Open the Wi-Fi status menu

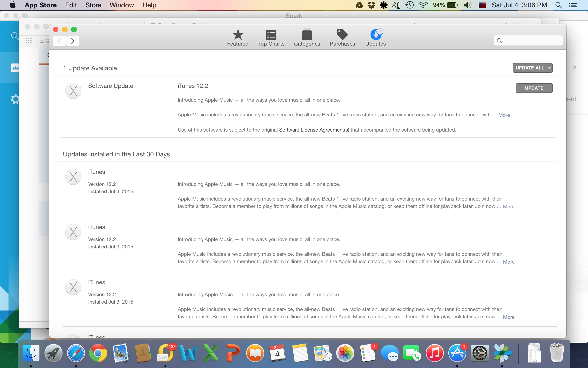pos(423,5)
